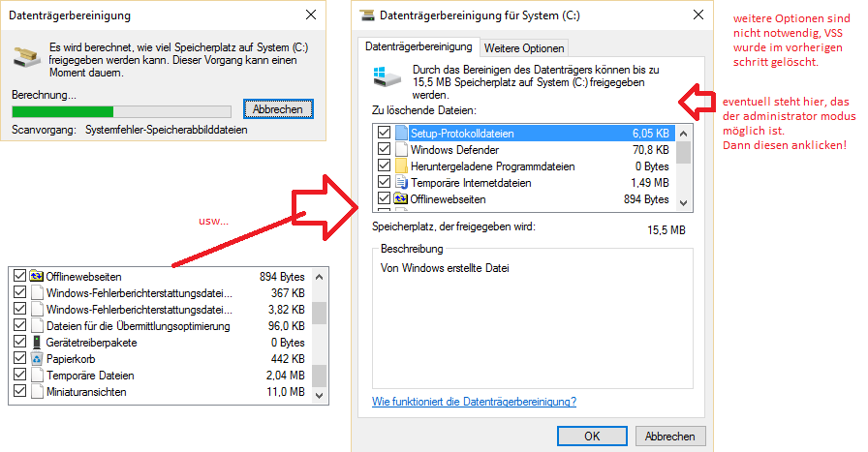Toggle Heruntergeladene Programmdateien checkbox
Screen dimensions: 868x452
[x=384, y=165]
